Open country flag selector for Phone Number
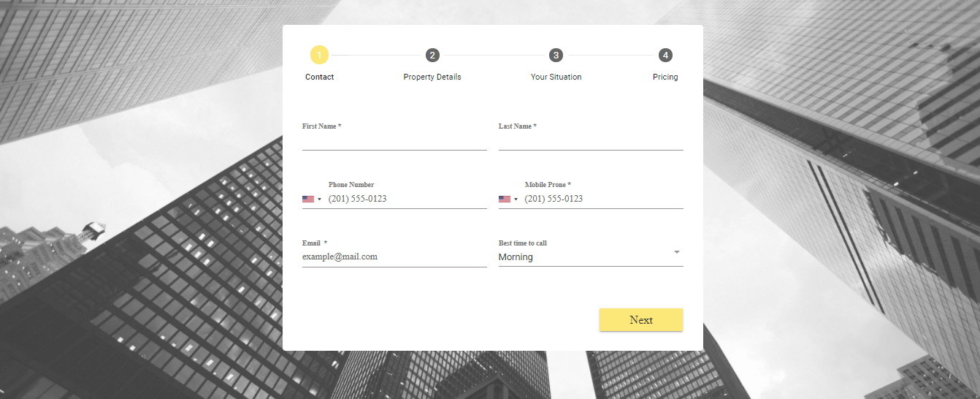Screen dimensions: 980x399 point(312,199)
